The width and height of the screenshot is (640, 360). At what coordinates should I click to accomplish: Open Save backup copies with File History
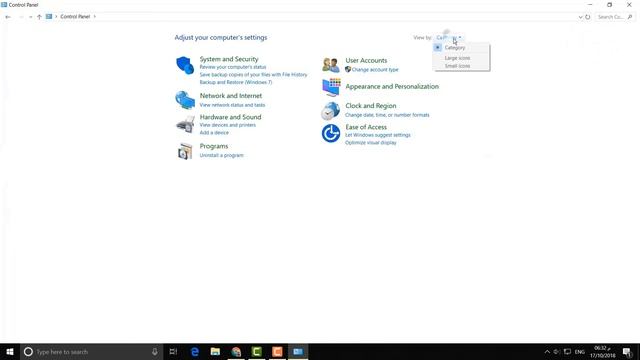click(253, 75)
